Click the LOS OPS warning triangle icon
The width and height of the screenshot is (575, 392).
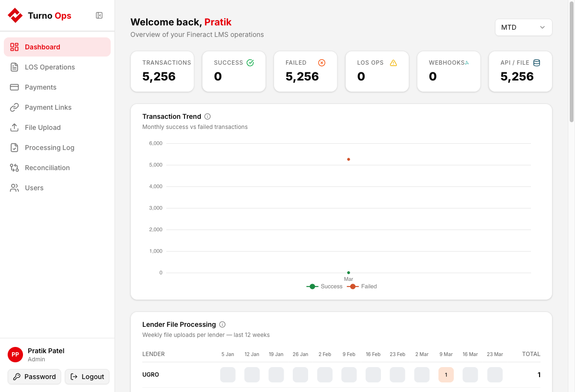(393, 62)
